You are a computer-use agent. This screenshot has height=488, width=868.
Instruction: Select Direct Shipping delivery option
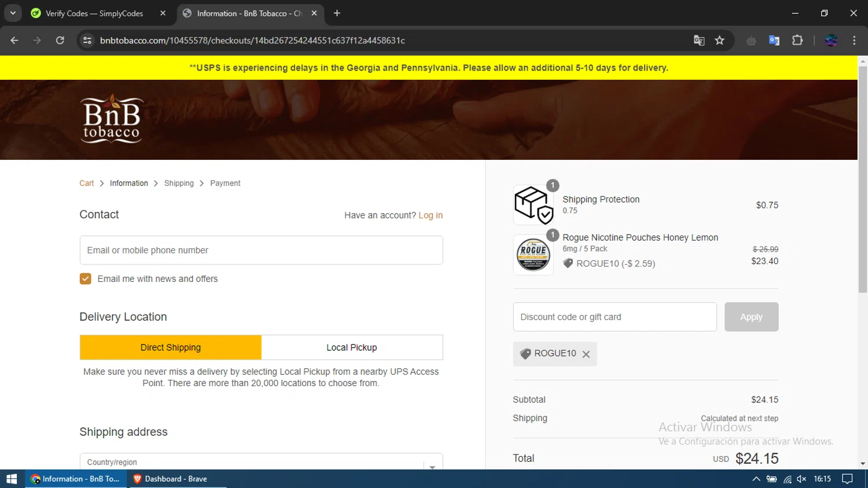pyautogui.click(x=171, y=347)
